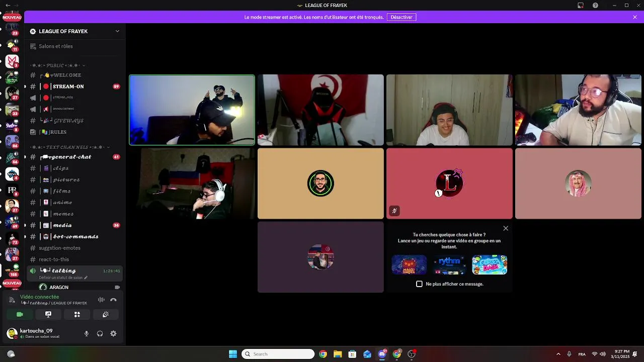
Task: Open File Explorer from the taskbar
Action: (338, 354)
